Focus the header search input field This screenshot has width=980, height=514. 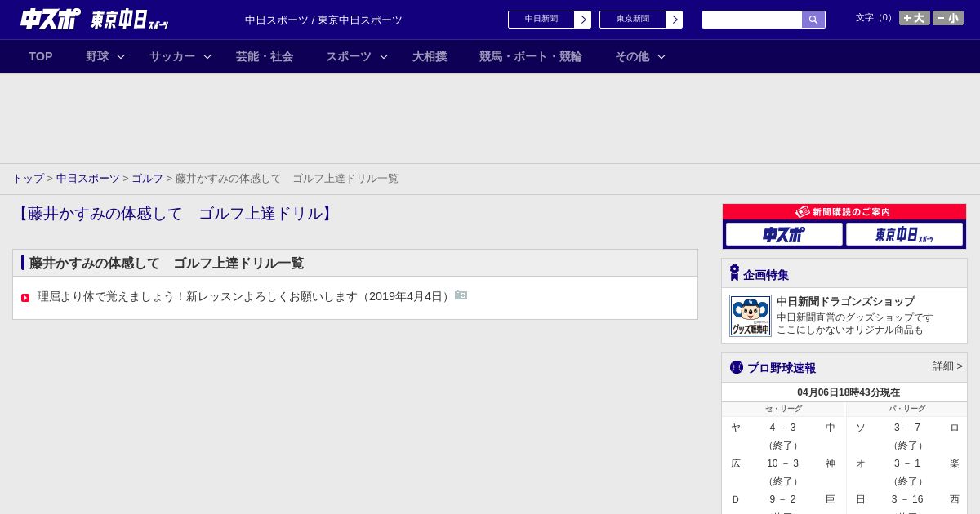(752, 20)
